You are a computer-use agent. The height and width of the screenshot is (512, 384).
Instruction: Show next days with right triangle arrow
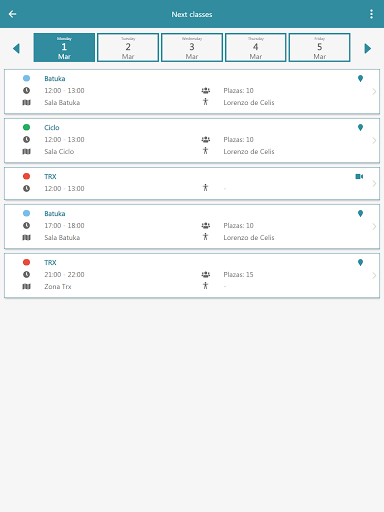[368, 48]
